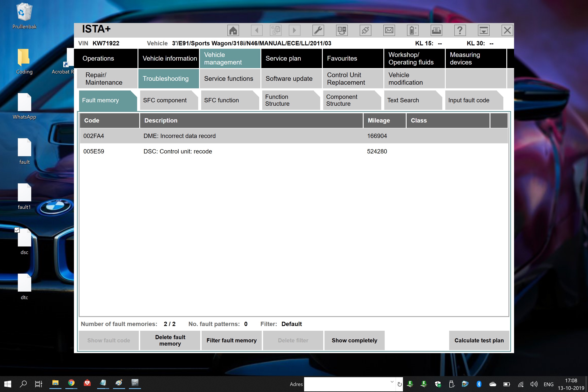Click the battery status icon in ISTA+ toolbar
The height and width of the screenshot is (392, 588).
[412, 31]
